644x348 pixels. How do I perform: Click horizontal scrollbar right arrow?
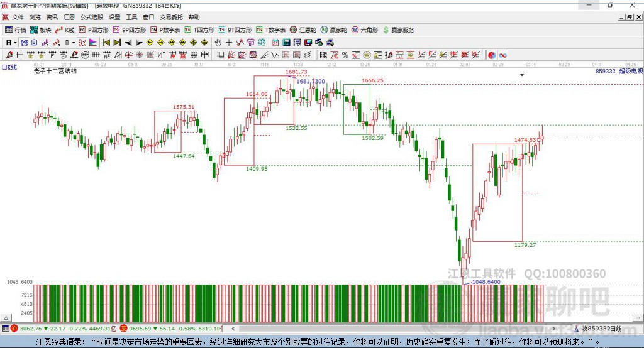[x=553, y=329]
